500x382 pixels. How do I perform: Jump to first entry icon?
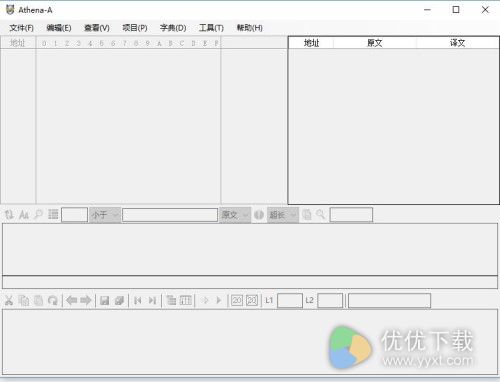click(x=138, y=301)
